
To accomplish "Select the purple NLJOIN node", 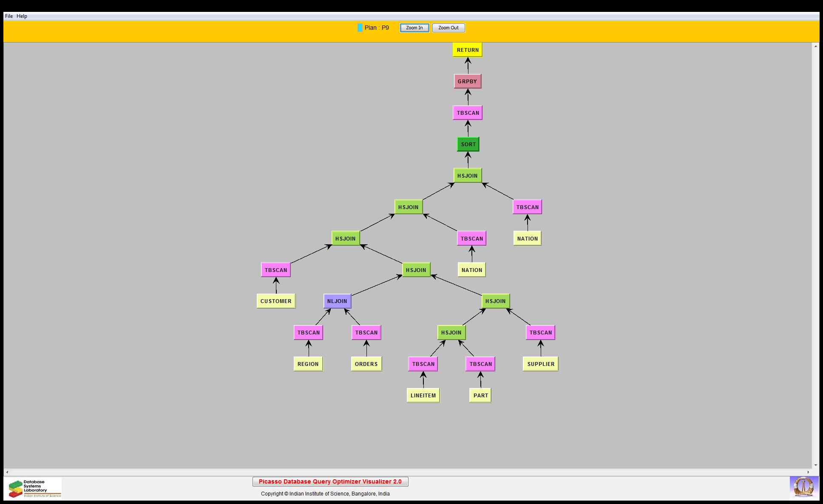I will click(x=337, y=301).
